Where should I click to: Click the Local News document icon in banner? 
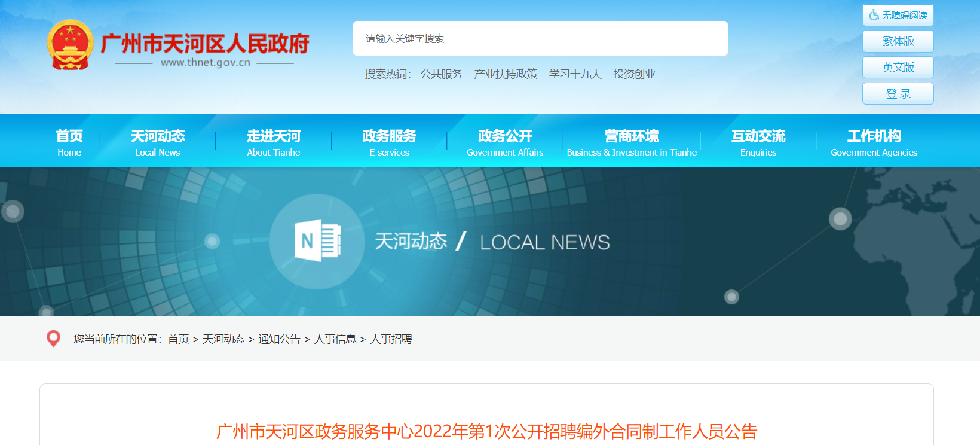coord(317,241)
